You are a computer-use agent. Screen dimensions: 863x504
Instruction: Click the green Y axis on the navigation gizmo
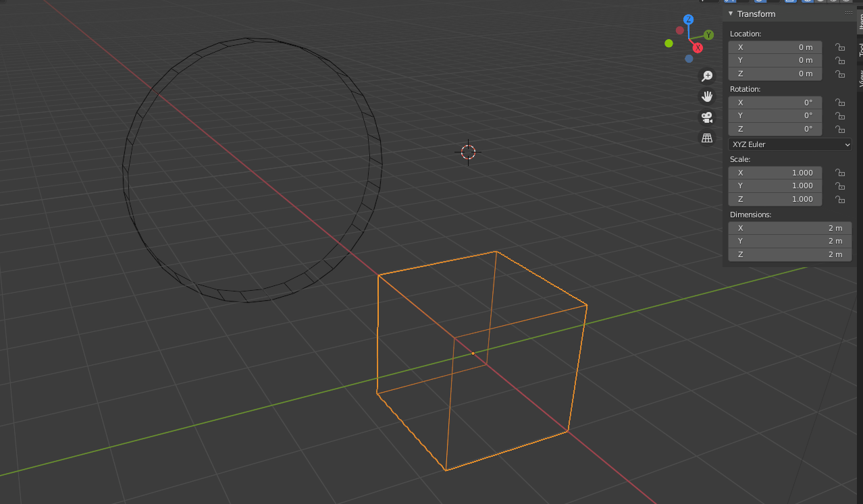708,34
